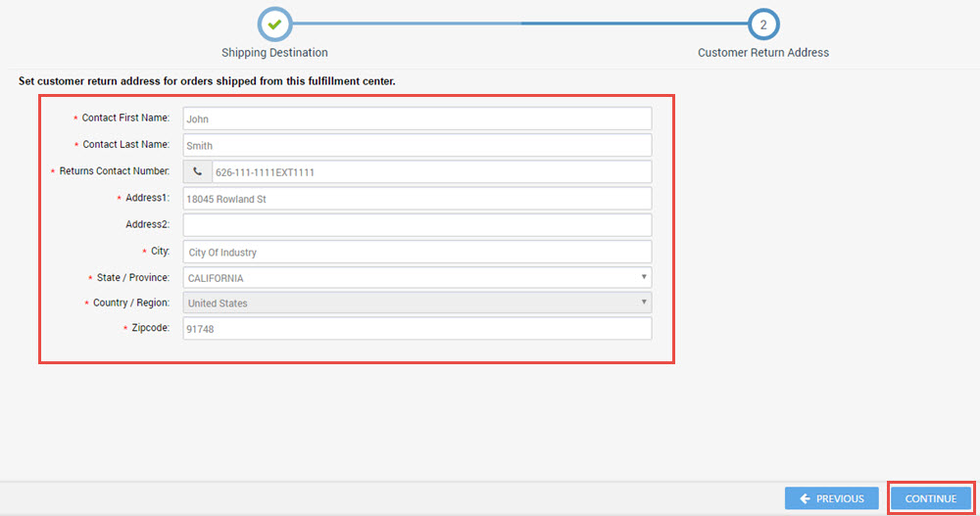Viewport: 980px width, 516px height.
Task: Click the 'Set customer return address' instruction text
Action: click(x=207, y=81)
